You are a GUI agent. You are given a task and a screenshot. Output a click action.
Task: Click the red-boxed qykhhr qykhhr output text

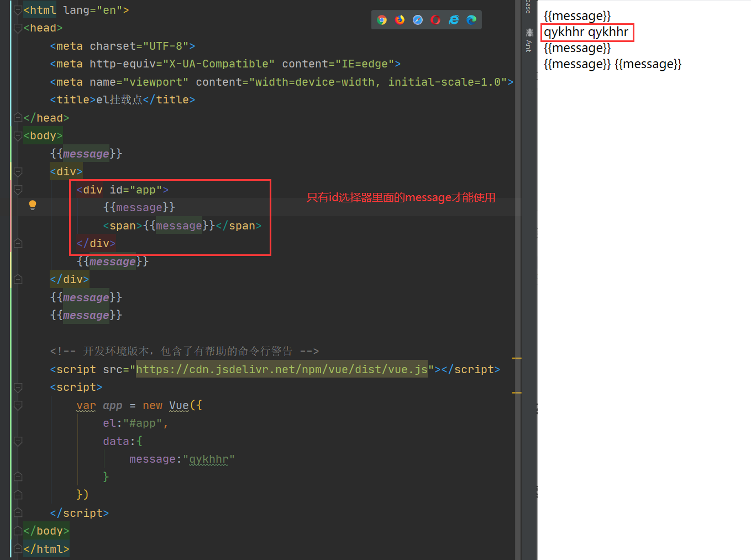pos(587,32)
